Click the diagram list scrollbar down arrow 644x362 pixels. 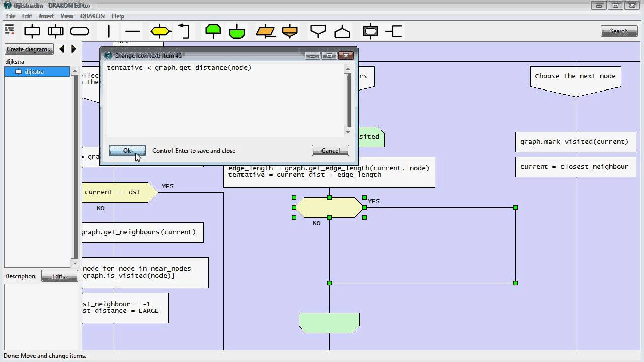75,264
